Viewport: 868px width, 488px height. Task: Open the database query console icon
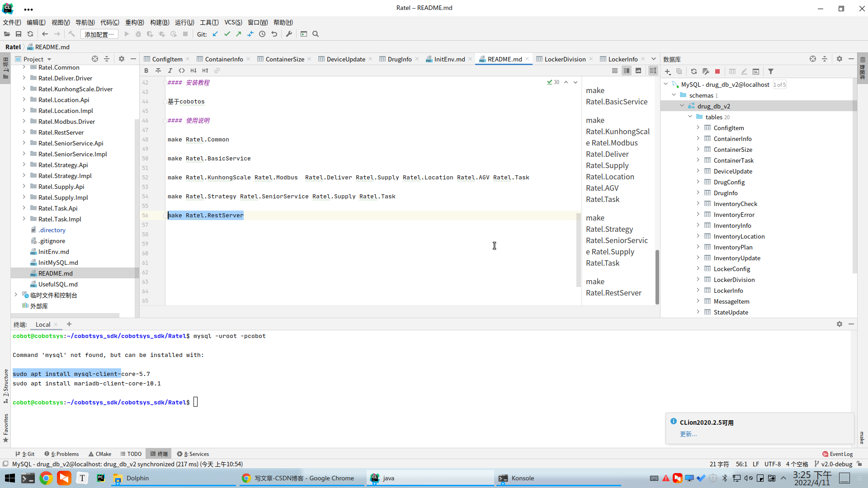click(756, 71)
